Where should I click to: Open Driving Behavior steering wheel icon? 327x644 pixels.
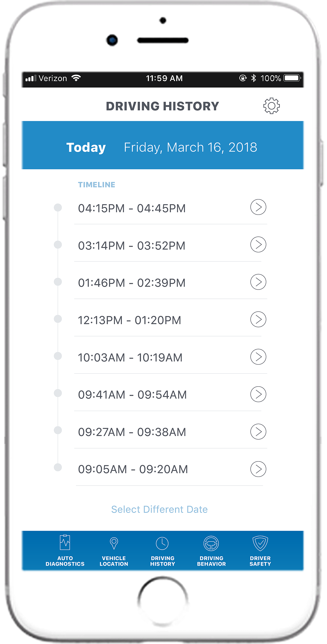coord(211,543)
